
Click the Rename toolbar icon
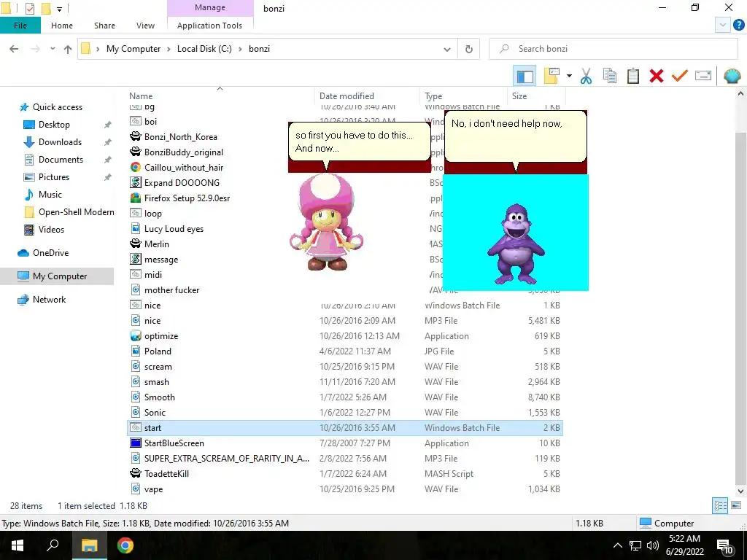tap(703, 76)
